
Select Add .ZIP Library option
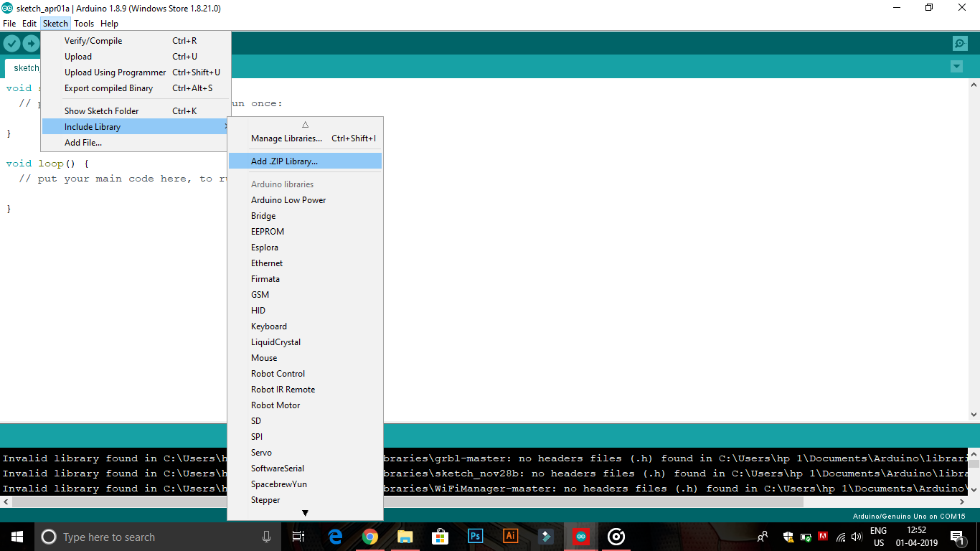click(286, 161)
